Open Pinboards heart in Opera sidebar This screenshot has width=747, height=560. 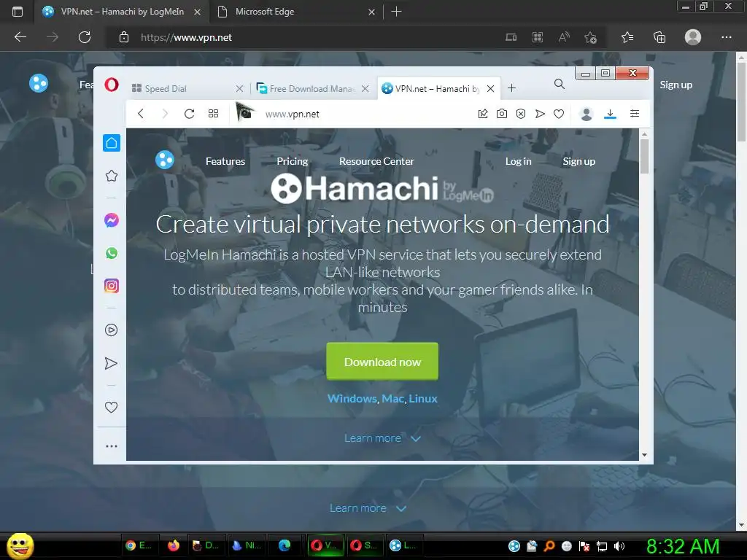tap(111, 407)
